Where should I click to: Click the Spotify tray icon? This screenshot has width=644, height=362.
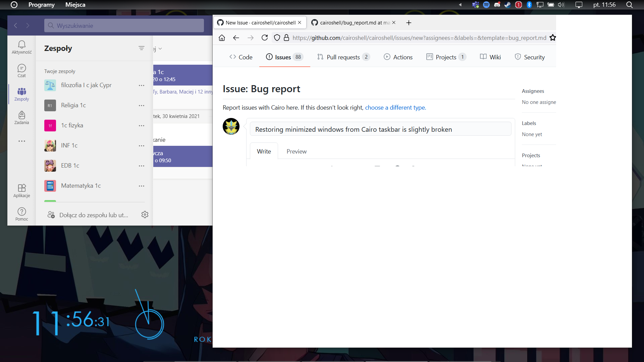(486, 5)
